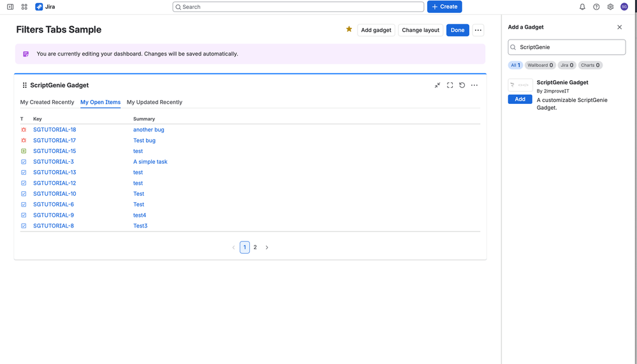This screenshot has width=637, height=364.
Task: Toggle the sidebar panel icon
Action: point(10,7)
